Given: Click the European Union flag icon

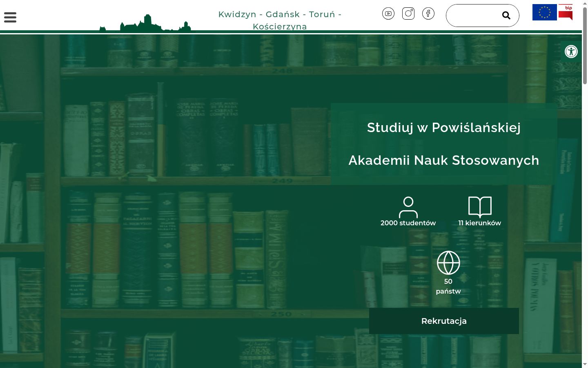Looking at the screenshot, I should (545, 12).
